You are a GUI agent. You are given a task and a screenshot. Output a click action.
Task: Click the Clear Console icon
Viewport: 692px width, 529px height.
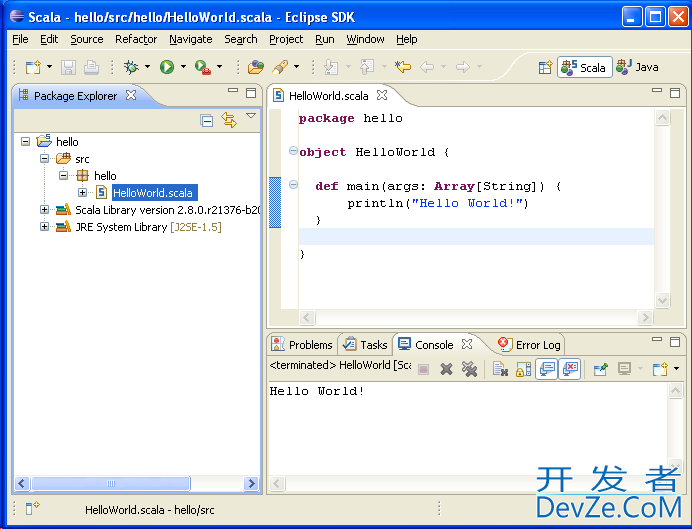point(500,369)
